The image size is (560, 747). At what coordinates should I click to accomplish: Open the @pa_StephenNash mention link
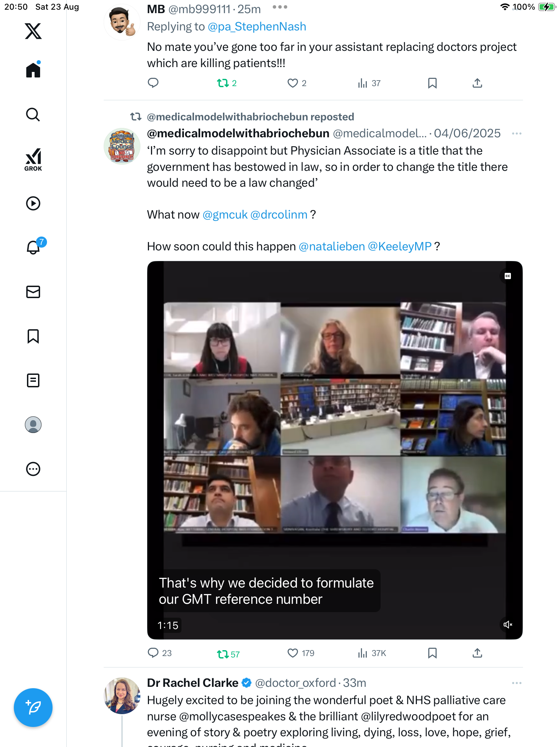(257, 27)
